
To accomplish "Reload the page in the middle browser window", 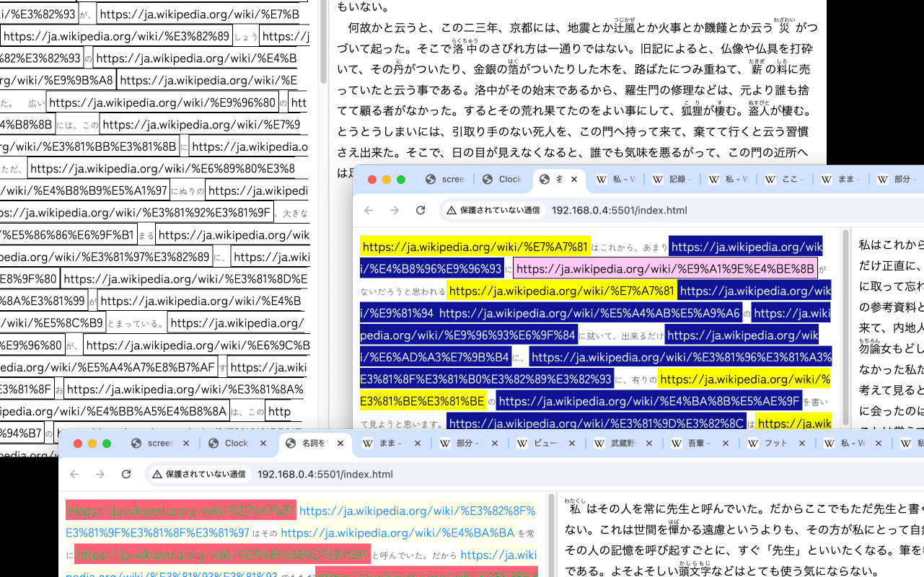I will click(421, 211).
